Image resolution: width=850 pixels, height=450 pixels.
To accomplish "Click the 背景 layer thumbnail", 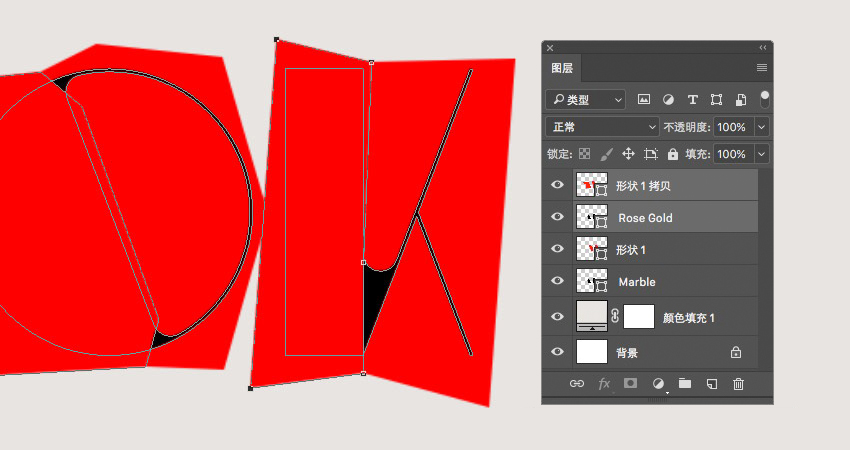I will click(591, 352).
